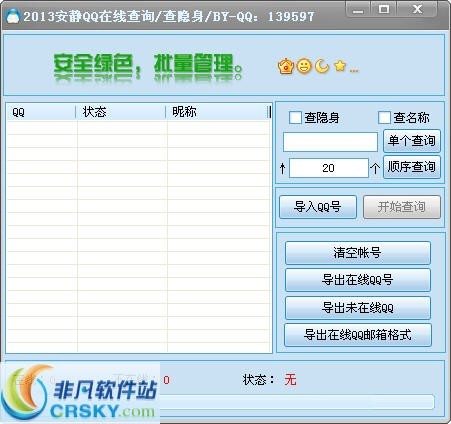Click the count field showing 20
Viewport: 451px width, 424px height.
coord(329,168)
